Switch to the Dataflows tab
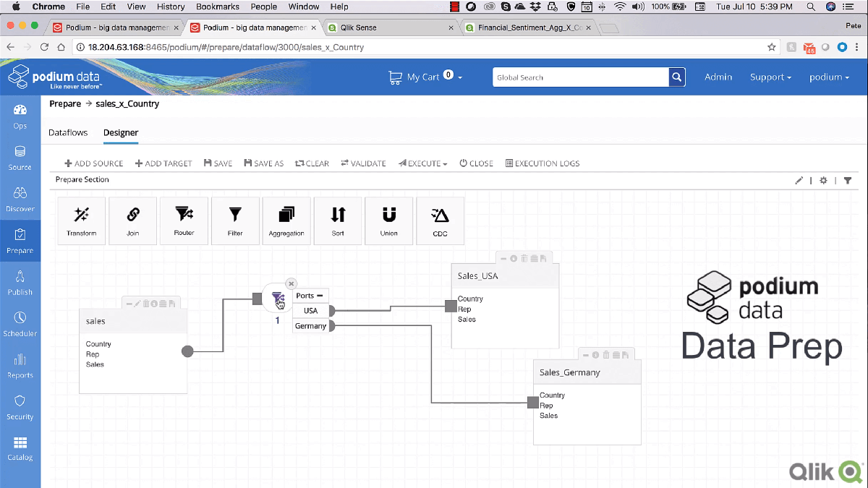The width and height of the screenshot is (868, 488). click(x=68, y=133)
